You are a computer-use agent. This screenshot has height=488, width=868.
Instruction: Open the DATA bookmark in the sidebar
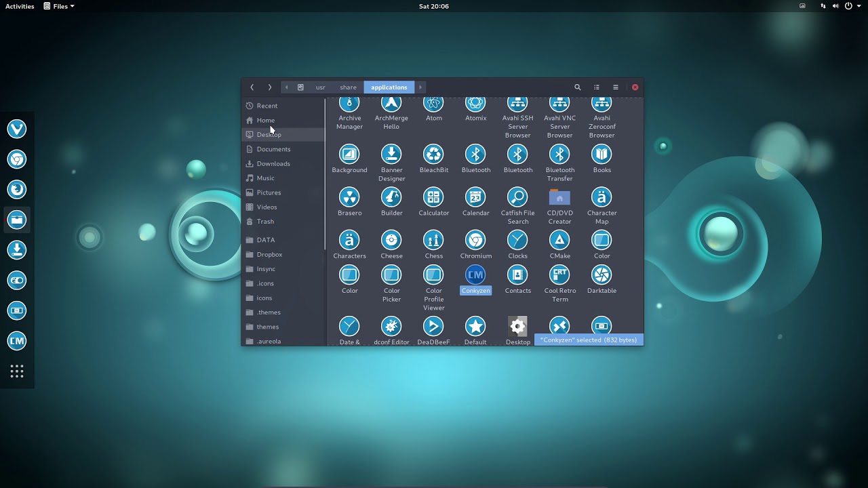tap(283, 240)
